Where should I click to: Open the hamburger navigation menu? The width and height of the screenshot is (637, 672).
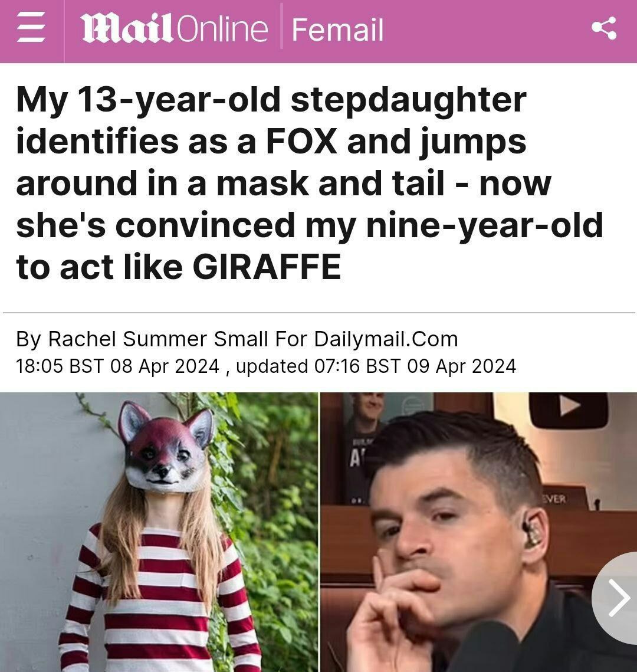[31, 28]
